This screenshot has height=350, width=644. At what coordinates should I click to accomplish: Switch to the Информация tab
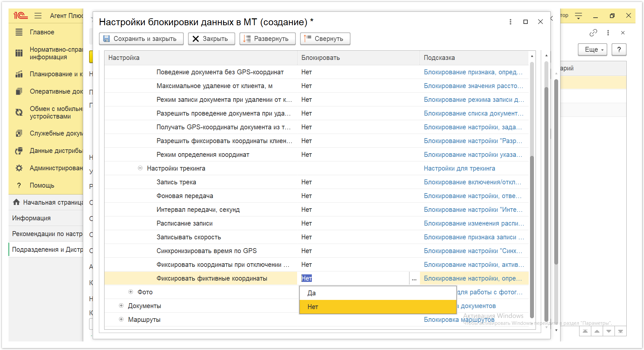46,218
